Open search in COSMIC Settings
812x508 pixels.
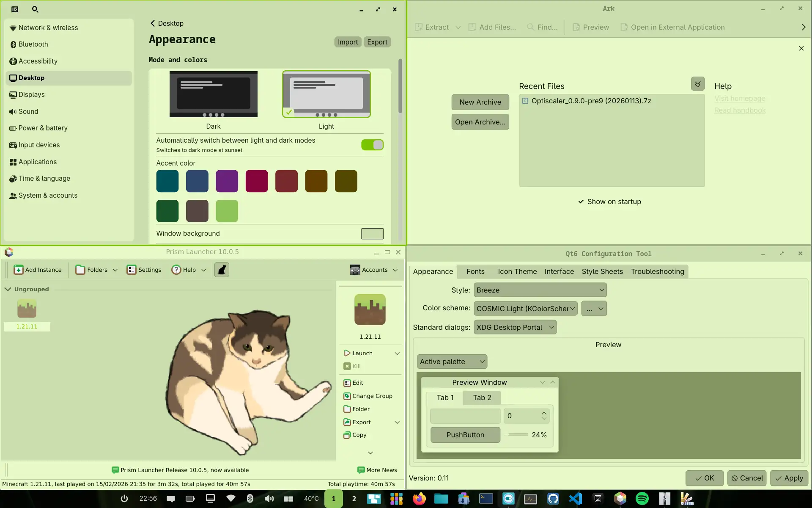(x=35, y=9)
